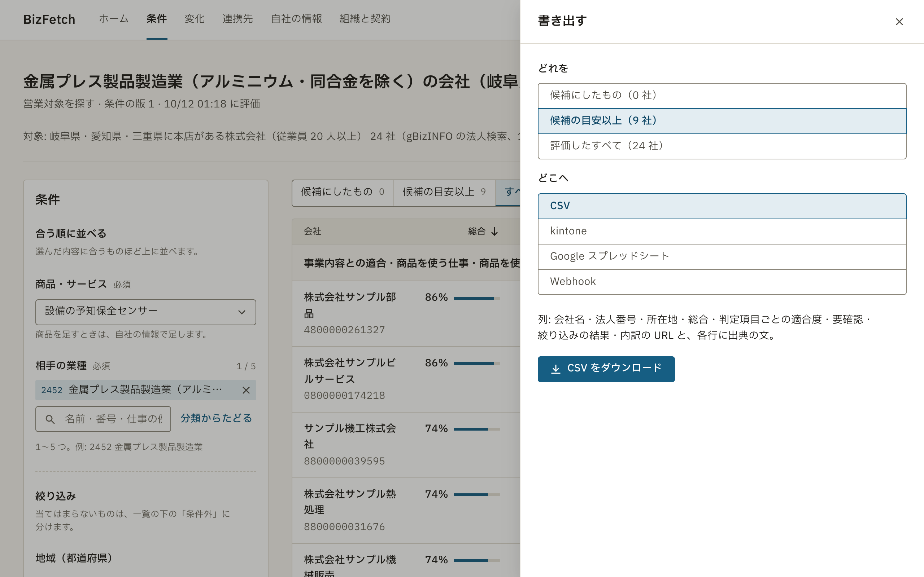This screenshot has height=577, width=924.
Task: Remove the 2452 金属プレス製品製造業 industry tag
Action: click(246, 390)
